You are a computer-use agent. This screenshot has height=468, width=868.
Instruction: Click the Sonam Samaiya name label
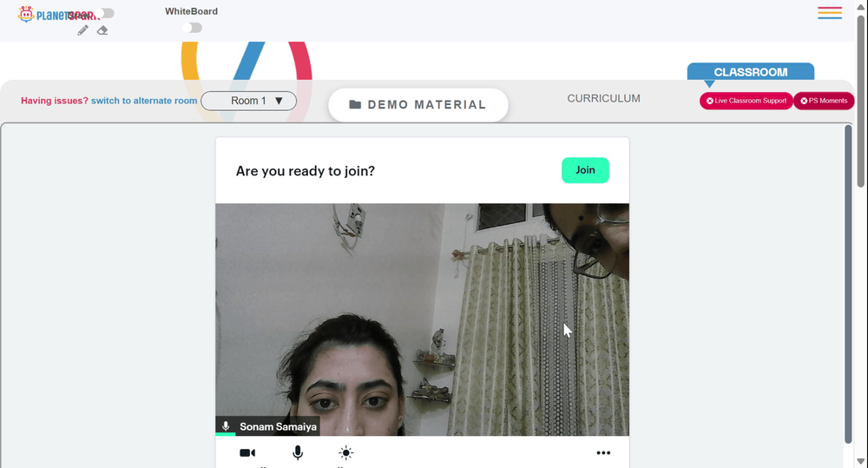278,426
